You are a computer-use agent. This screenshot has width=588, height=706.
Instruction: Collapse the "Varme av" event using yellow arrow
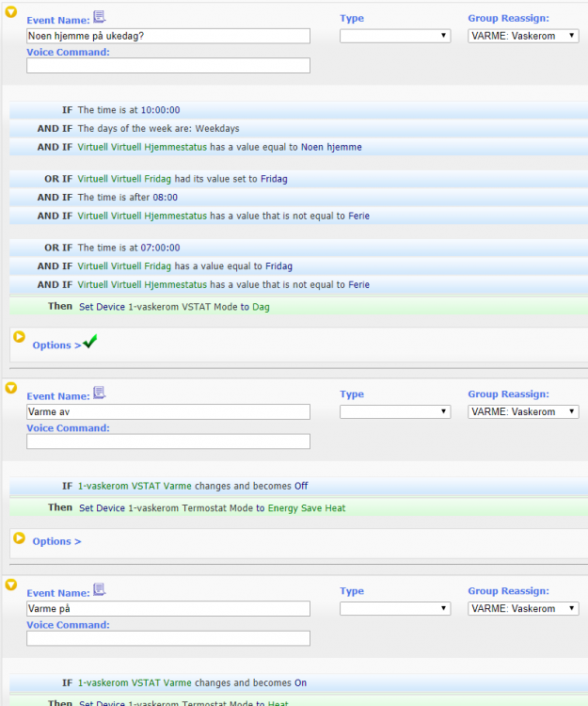coord(11,388)
